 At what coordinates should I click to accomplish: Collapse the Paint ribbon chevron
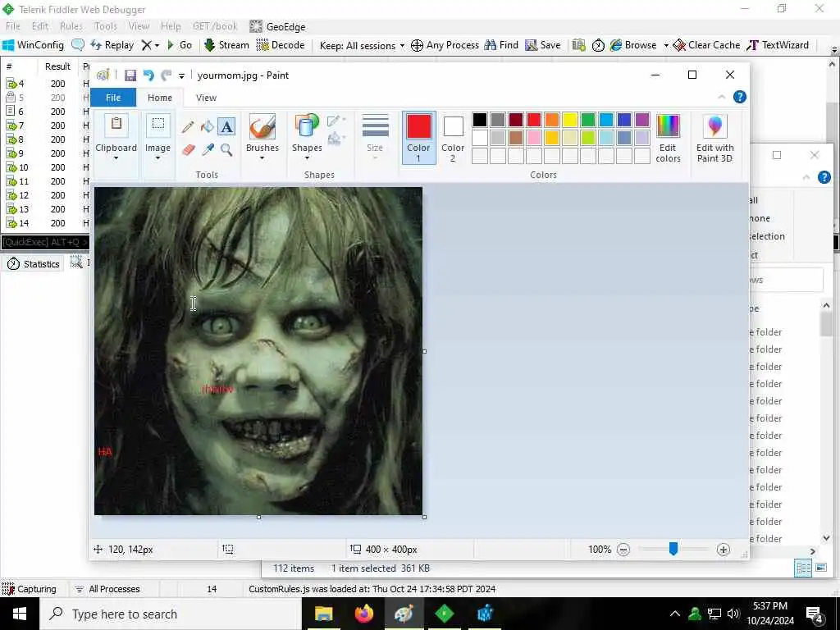coord(722,97)
